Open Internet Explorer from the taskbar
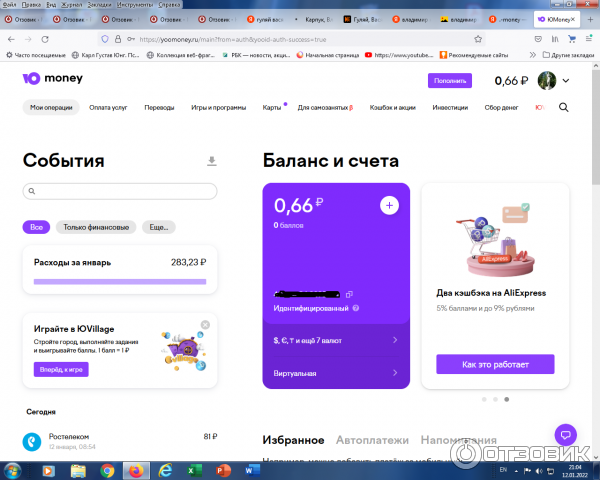The image size is (600, 480). click(x=165, y=471)
